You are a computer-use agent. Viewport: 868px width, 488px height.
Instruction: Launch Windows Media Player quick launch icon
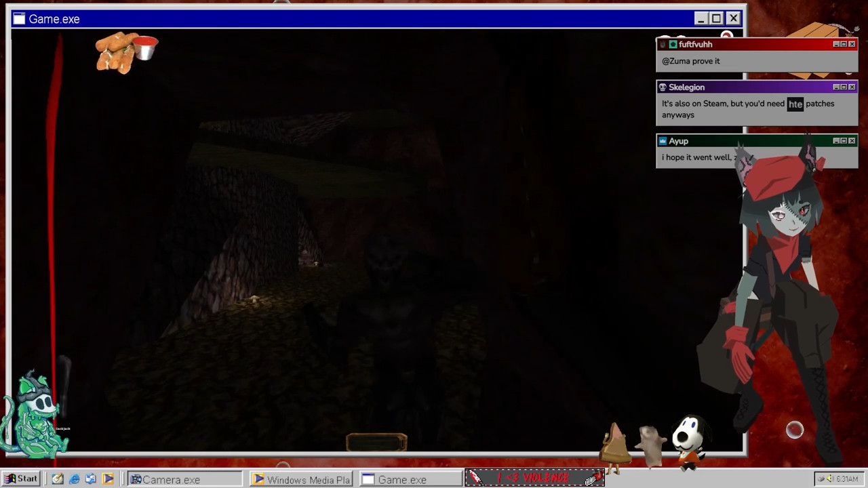pos(107,479)
